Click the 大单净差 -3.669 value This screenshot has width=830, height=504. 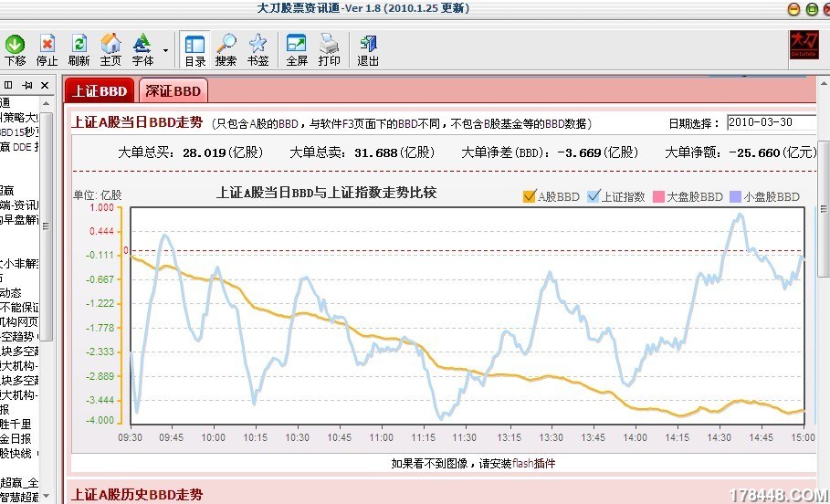(x=580, y=153)
